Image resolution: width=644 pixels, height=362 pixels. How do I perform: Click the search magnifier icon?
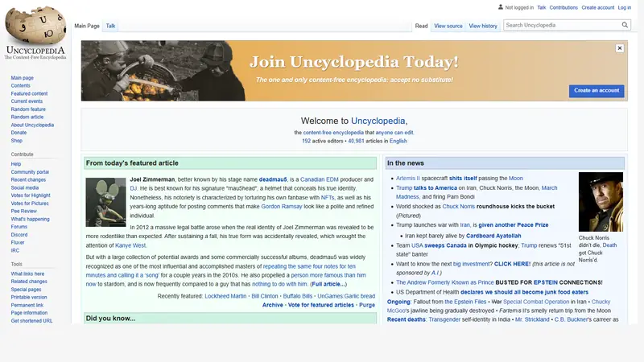point(625,25)
